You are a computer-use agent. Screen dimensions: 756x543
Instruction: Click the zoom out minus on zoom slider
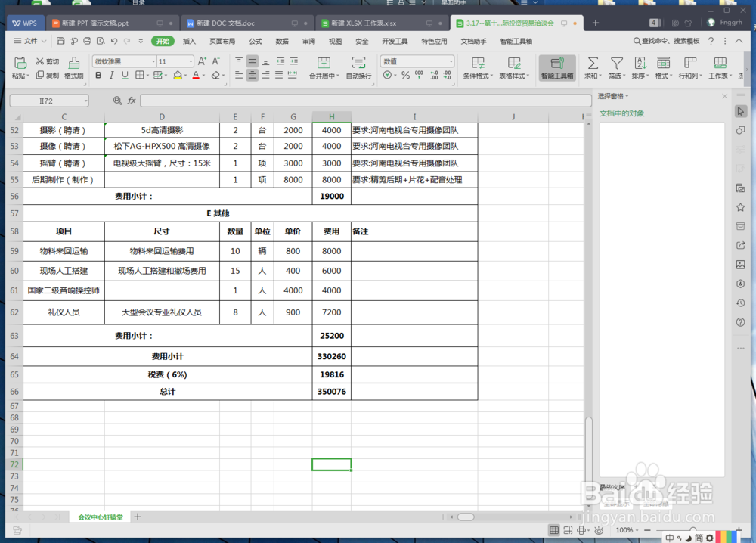pyautogui.click(x=648, y=530)
